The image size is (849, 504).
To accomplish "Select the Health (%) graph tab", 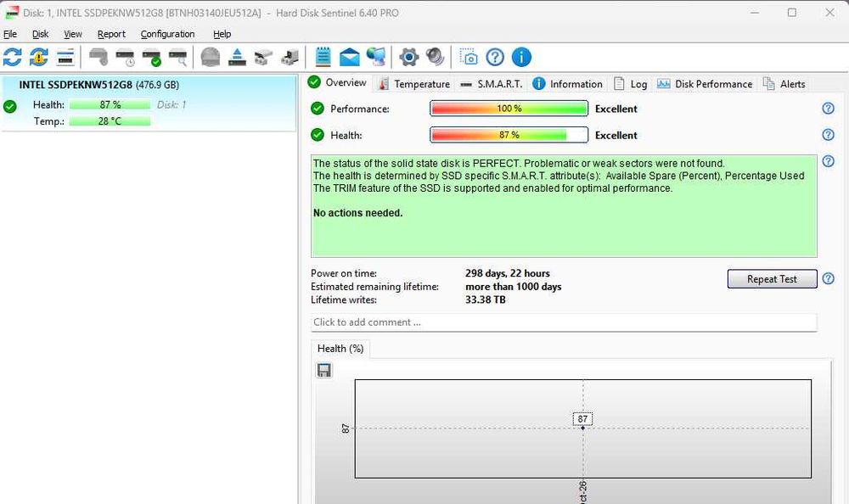I will click(x=340, y=349).
